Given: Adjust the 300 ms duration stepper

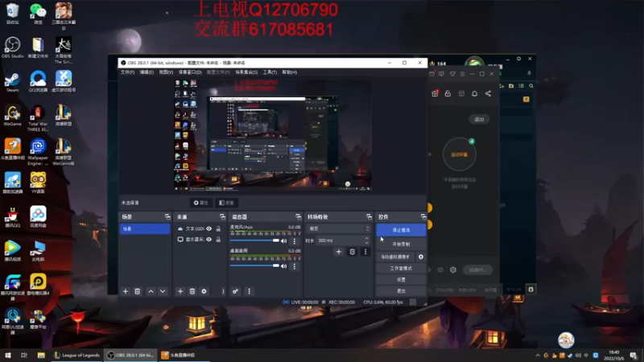Looking at the screenshot, I should point(367,240).
